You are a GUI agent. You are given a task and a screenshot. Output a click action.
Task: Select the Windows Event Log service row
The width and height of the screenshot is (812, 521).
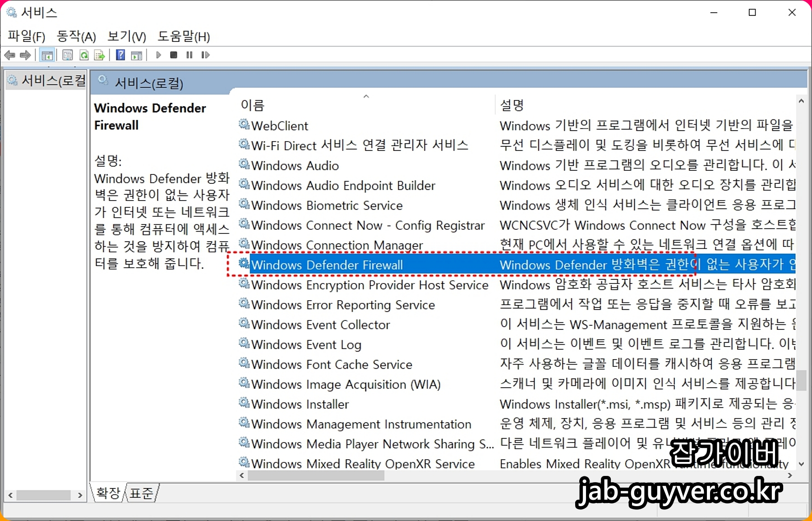(x=306, y=344)
